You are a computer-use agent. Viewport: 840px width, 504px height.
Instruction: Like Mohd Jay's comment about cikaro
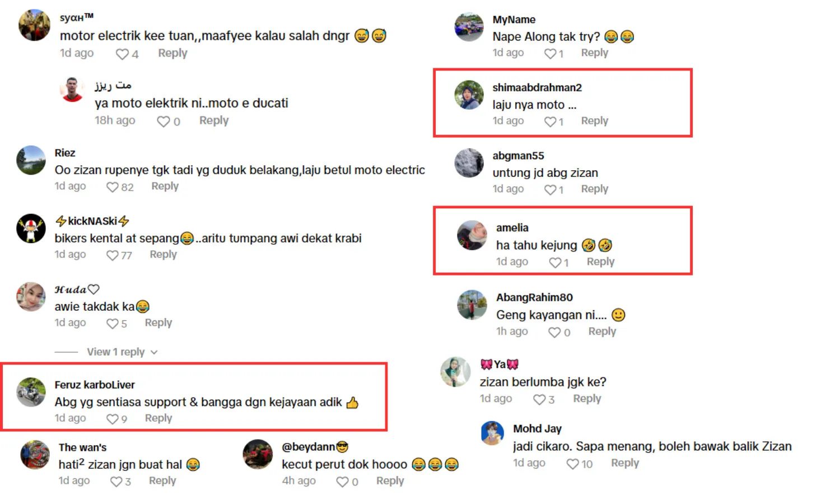pos(572,464)
